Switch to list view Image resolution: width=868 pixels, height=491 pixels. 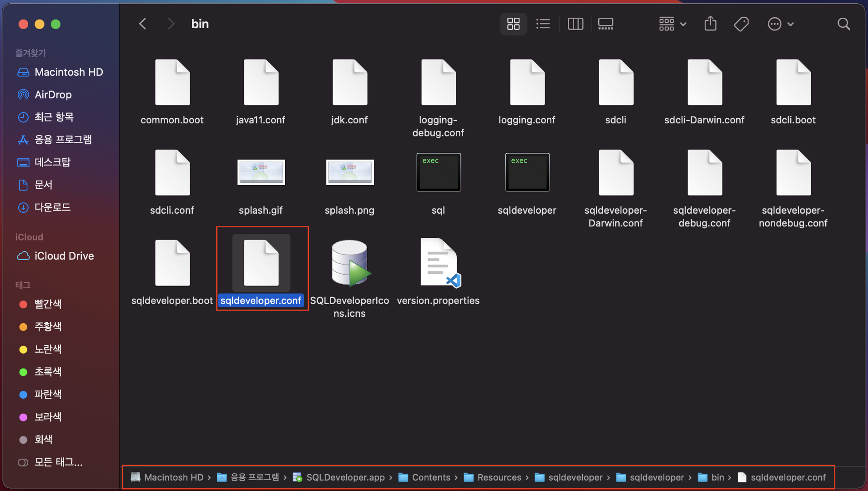pos(543,24)
